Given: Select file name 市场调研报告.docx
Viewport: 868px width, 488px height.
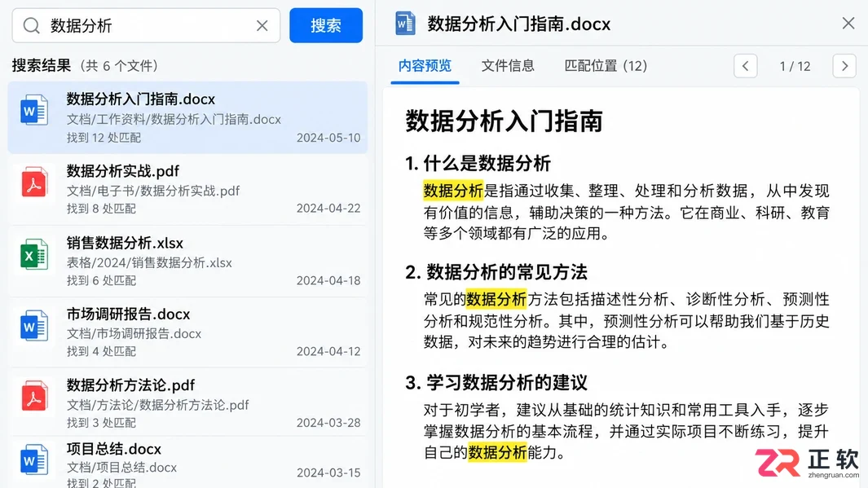Looking at the screenshot, I should point(129,314).
